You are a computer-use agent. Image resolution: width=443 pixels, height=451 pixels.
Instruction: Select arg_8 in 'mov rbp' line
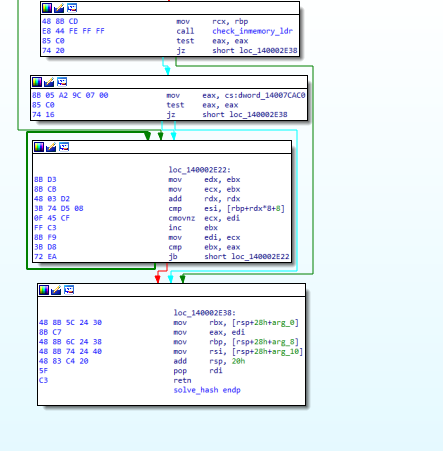(x=284, y=342)
